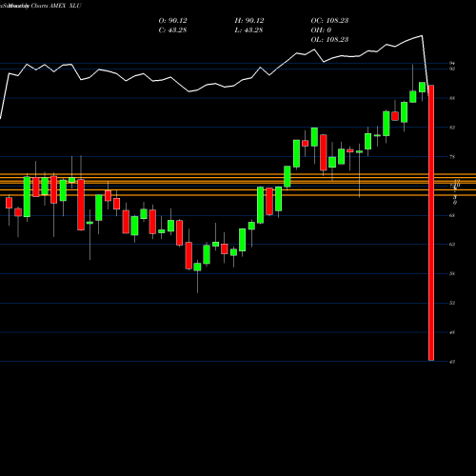476x476 pixels.
Task: Click the 68 price axis label
Action: [x=452, y=215]
